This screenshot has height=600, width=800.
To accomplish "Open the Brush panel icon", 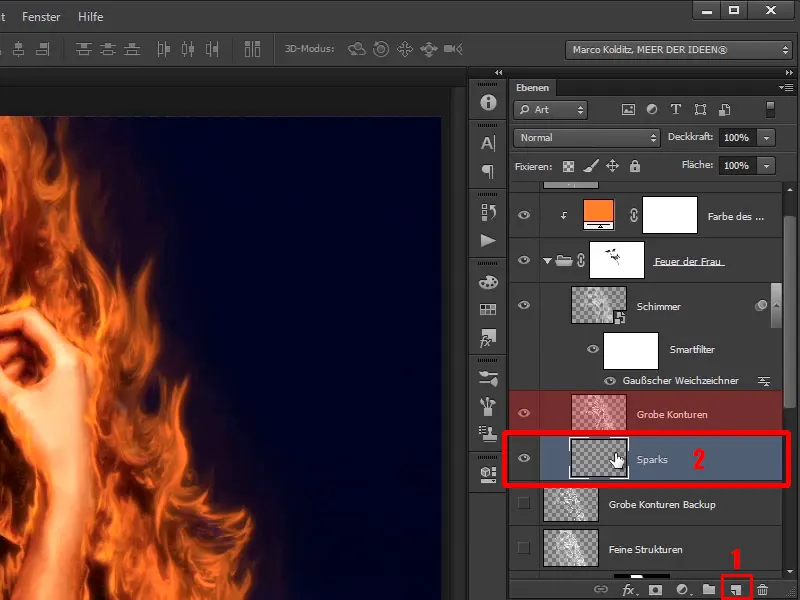I will coord(488,407).
